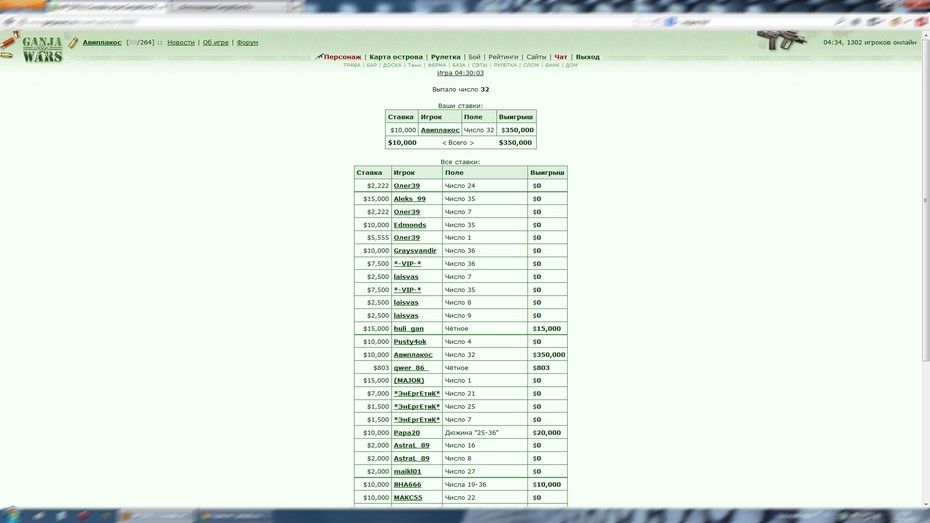This screenshot has height=523, width=930.
Task: Open *ЭнЕргЕтиК* in the Число 21 row
Action: pyautogui.click(x=416, y=394)
